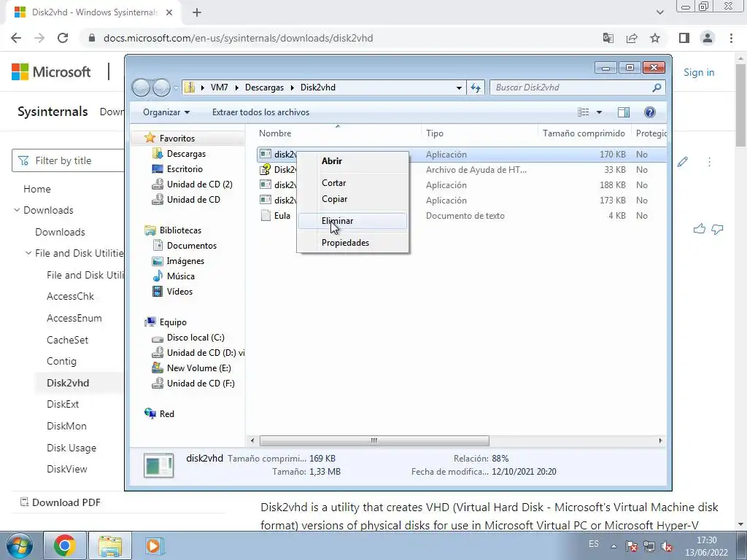Click Sign in on Microsoft page
747x560 pixels.
coord(699,72)
